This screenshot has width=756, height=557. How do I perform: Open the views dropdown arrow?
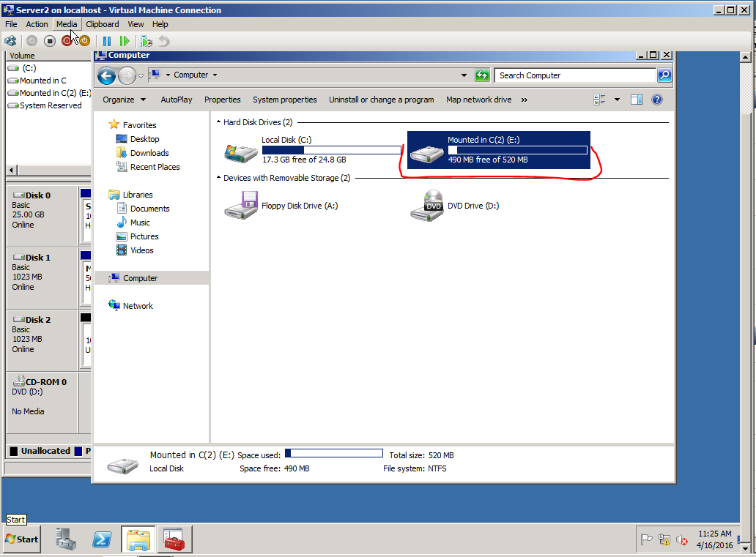(617, 100)
